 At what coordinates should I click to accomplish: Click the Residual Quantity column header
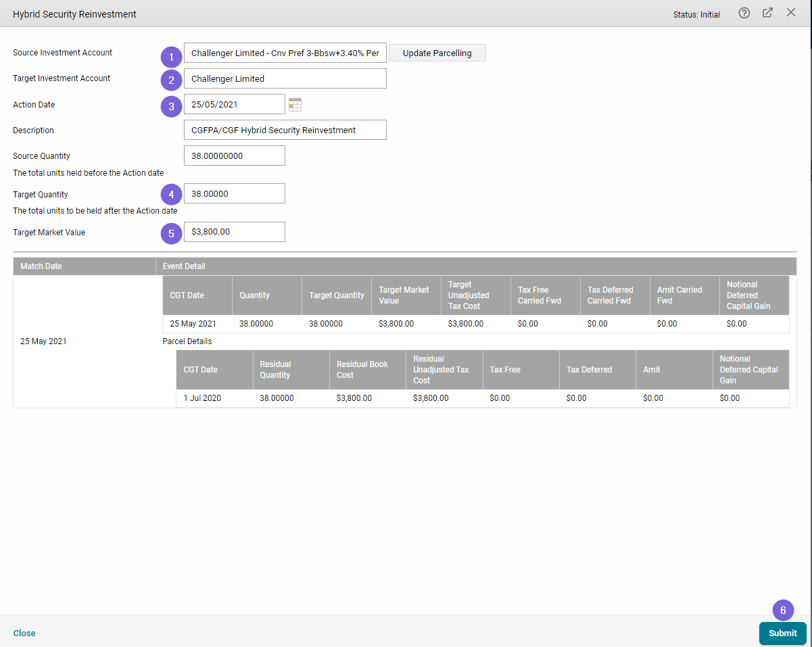click(291, 370)
